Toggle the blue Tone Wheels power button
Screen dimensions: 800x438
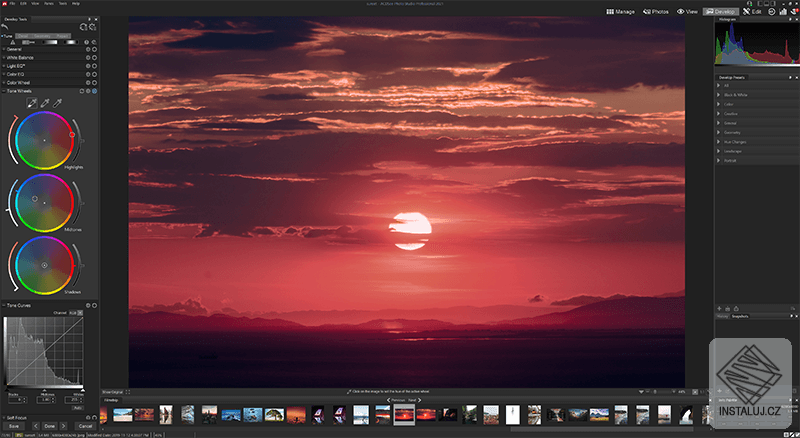pos(94,91)
